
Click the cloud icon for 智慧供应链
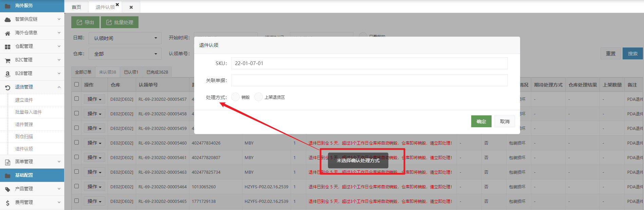tap(7, 19)
